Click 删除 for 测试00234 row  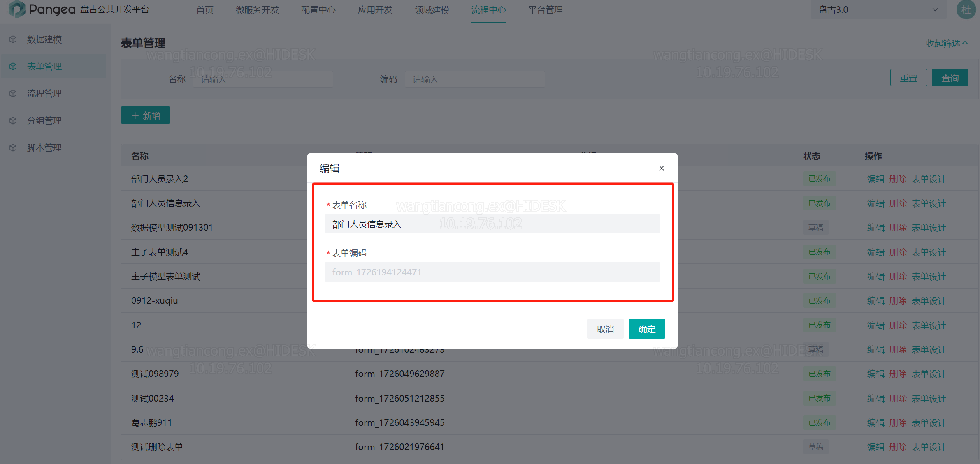[898, 399]
